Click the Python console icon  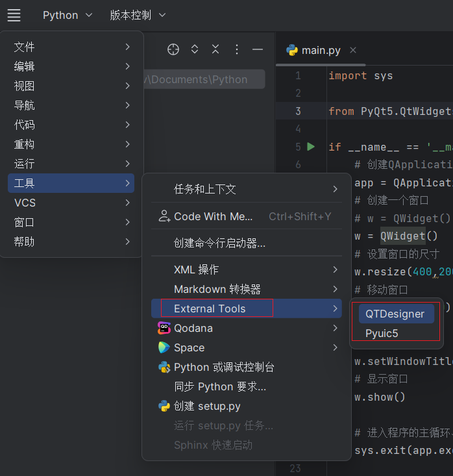point(164,367)
